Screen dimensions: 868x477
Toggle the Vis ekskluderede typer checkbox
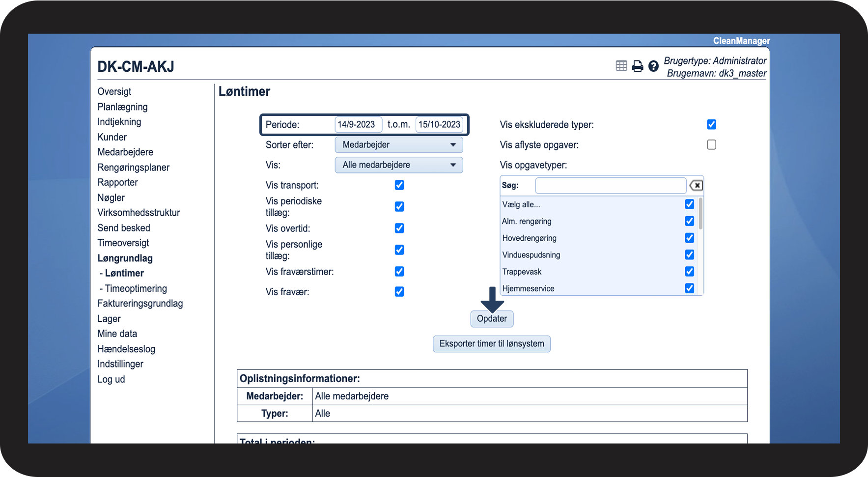[711, 125]
